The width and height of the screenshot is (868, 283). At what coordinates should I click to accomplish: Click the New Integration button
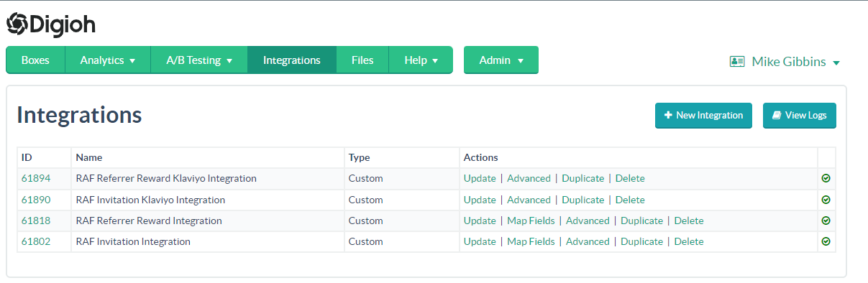703,116
